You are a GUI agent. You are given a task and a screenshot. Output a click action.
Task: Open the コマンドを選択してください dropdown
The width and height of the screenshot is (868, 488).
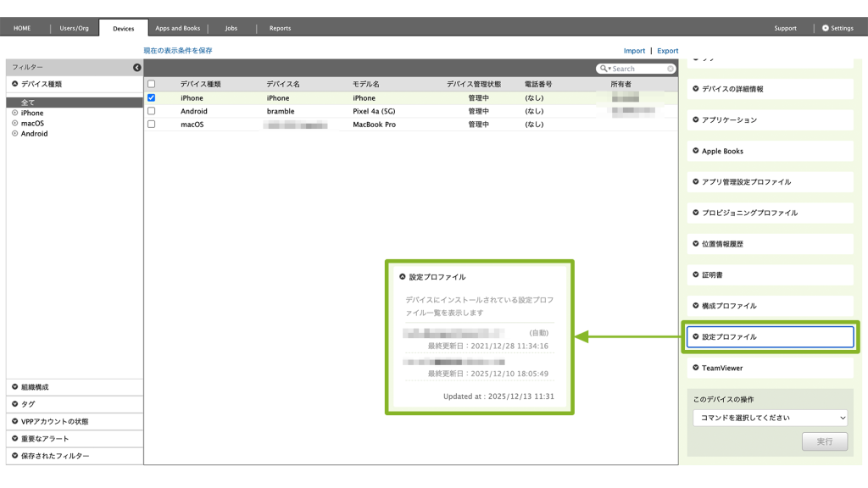770,418
